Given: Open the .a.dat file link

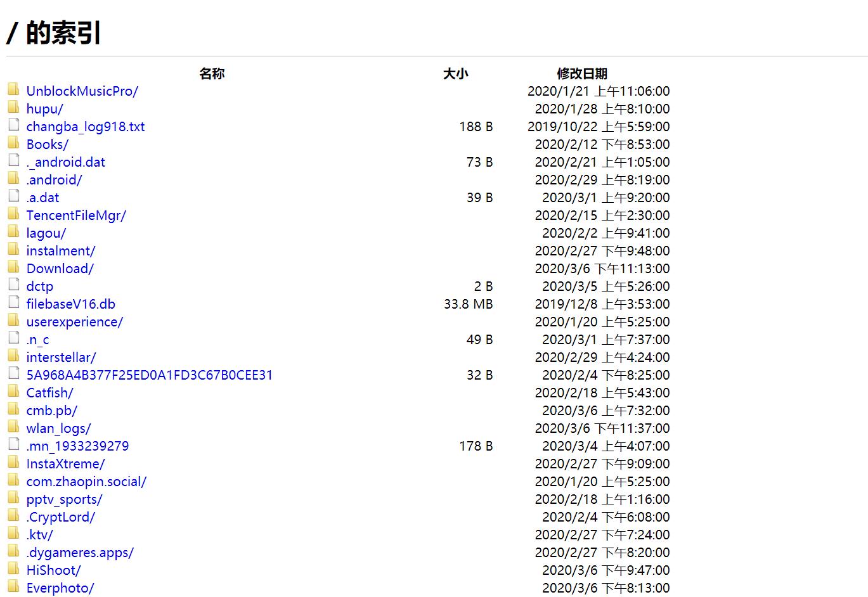Looking at the screenshot, I should [43, 198].
